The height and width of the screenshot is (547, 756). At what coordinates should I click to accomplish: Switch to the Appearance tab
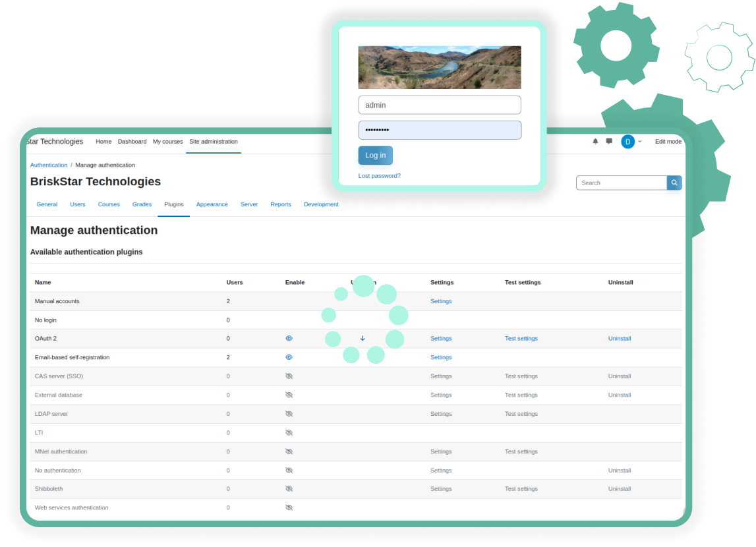click(212, 204)
